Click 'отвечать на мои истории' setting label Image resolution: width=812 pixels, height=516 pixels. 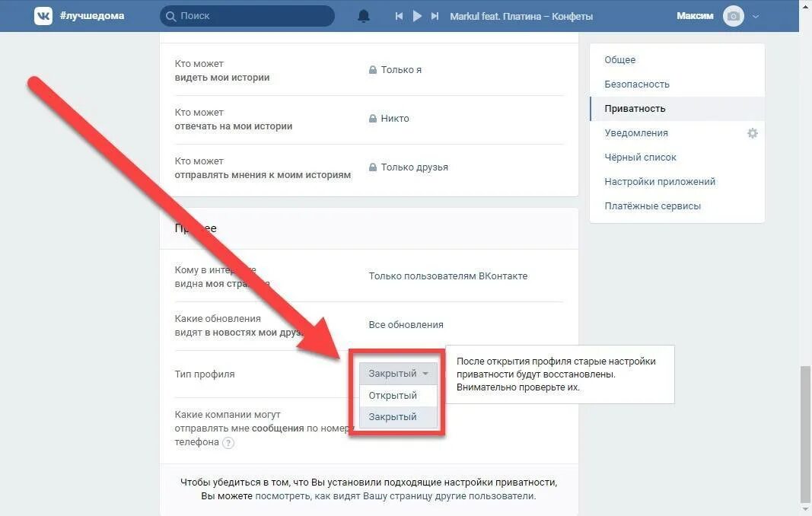pos(234,126)
